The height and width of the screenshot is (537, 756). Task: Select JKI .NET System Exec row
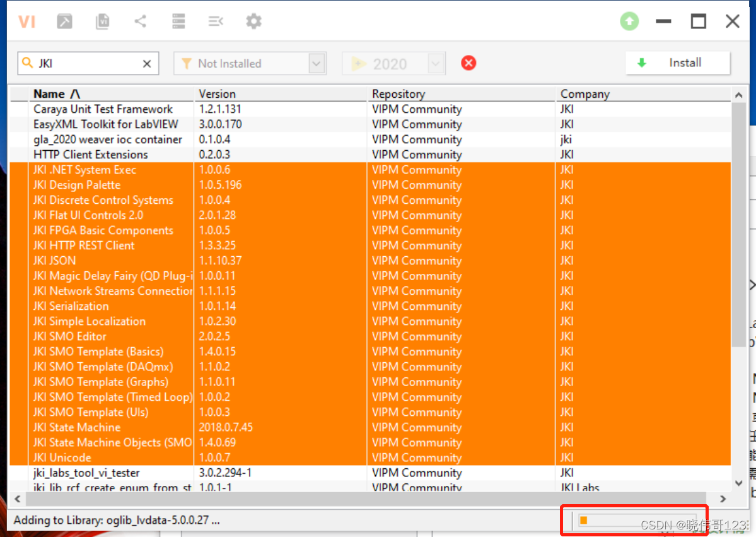click(x=370, y=170)
